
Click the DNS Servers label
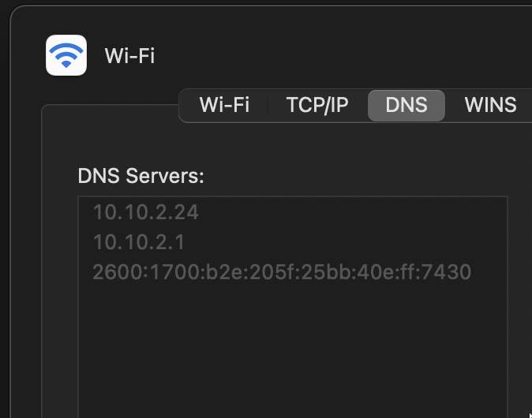pyautogui.click(x=140, y=176)
